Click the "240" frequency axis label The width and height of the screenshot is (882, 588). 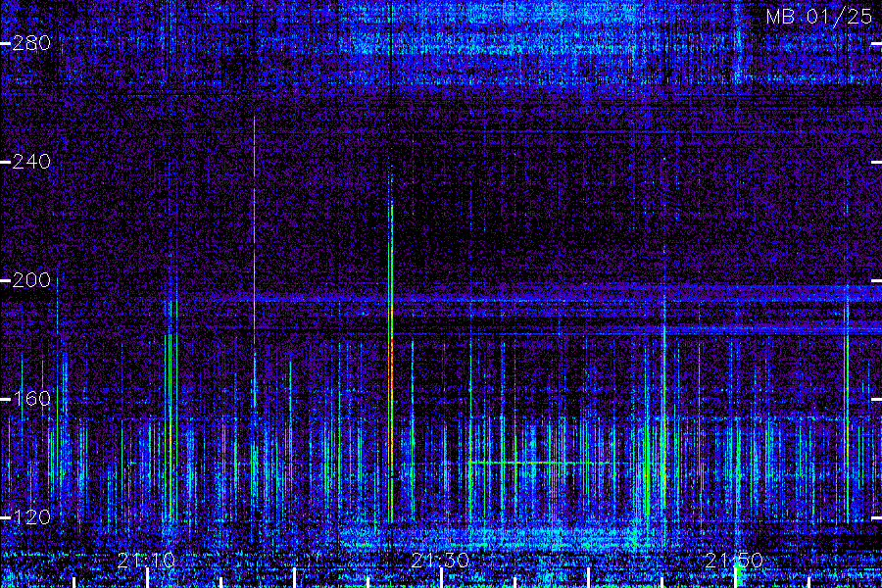pos(31,162)
